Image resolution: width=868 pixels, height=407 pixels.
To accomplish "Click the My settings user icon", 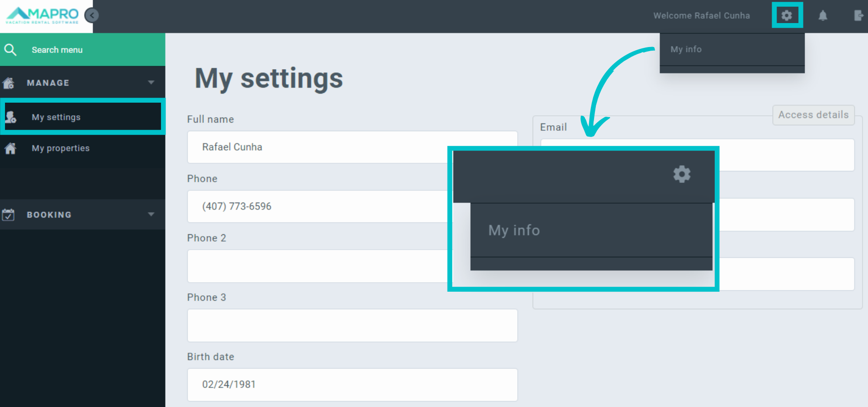I will [10, 117].
